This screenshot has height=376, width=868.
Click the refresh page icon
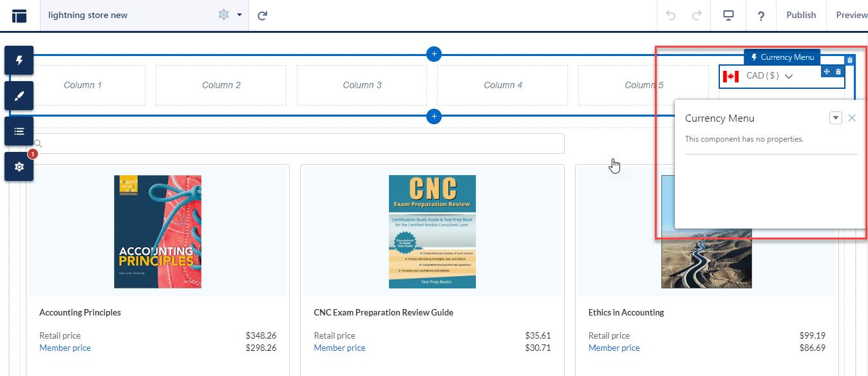click(262, 15)
